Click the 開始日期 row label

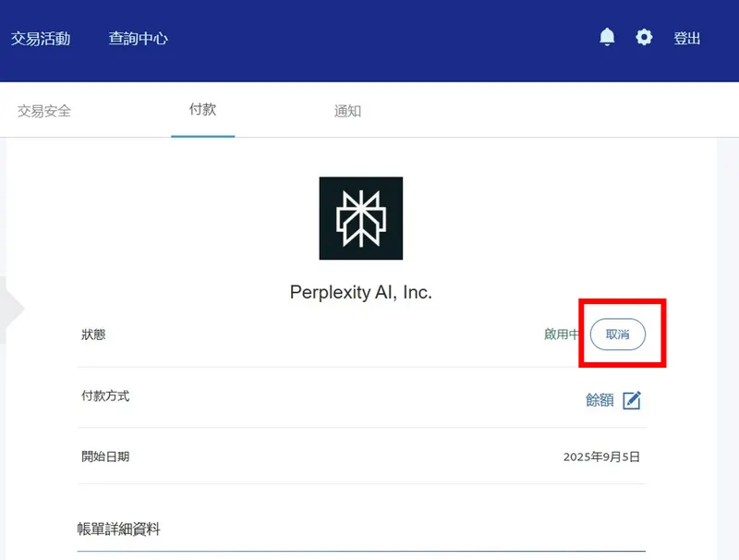tap(105, 457)
